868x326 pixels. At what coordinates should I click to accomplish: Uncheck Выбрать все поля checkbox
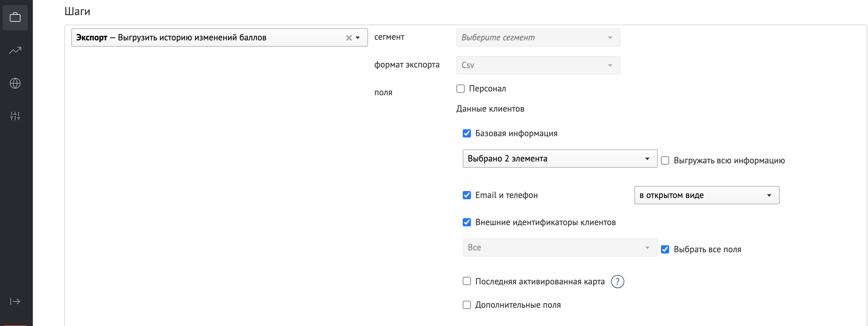pos(665,250)
